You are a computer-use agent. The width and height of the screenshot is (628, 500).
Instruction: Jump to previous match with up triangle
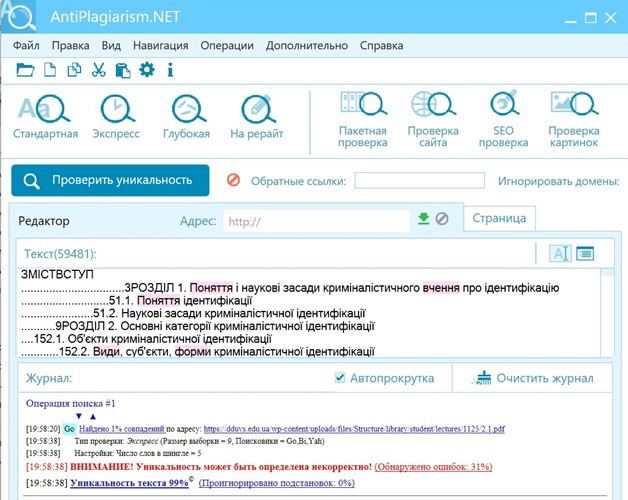pyautogui.click(x=93, y=416)
